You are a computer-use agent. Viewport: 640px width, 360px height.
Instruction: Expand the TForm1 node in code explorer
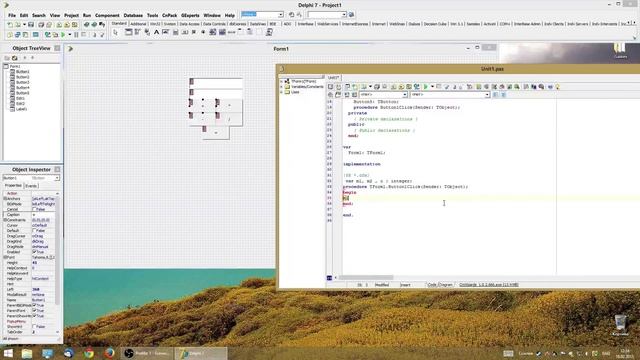[281, 81]
